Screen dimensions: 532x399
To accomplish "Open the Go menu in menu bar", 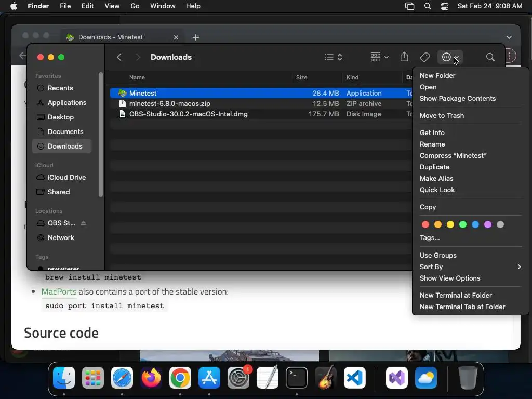I will [135, 6].
